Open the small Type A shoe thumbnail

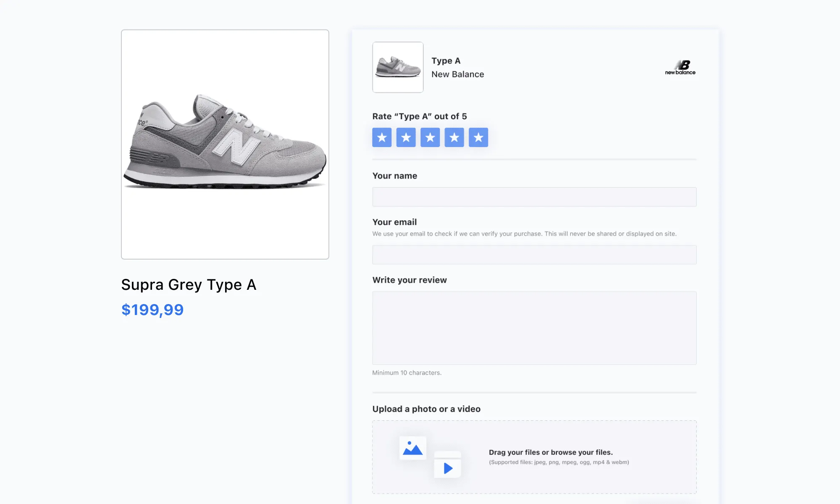click(x=398, y=67)
